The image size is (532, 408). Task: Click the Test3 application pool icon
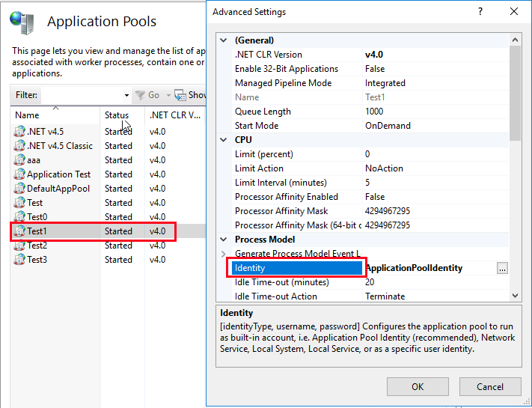click(x=19, y=260)
